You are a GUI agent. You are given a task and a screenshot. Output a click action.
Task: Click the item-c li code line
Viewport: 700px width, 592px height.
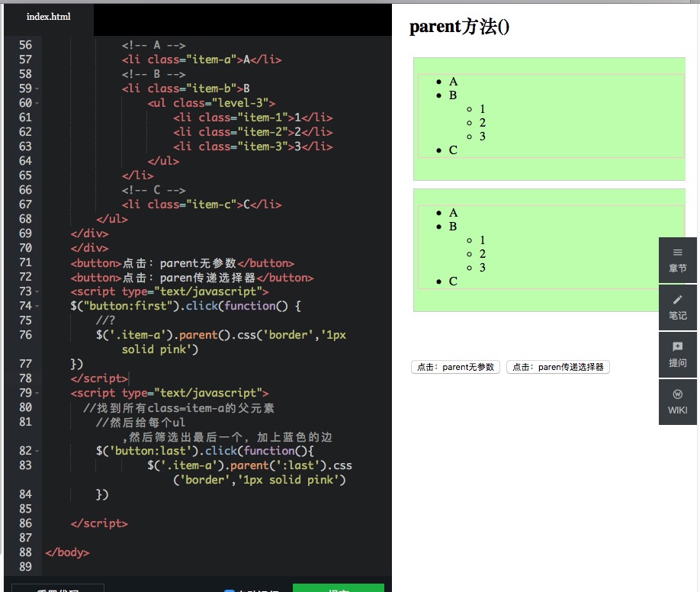pyautogui.click(x=202, y=204)
